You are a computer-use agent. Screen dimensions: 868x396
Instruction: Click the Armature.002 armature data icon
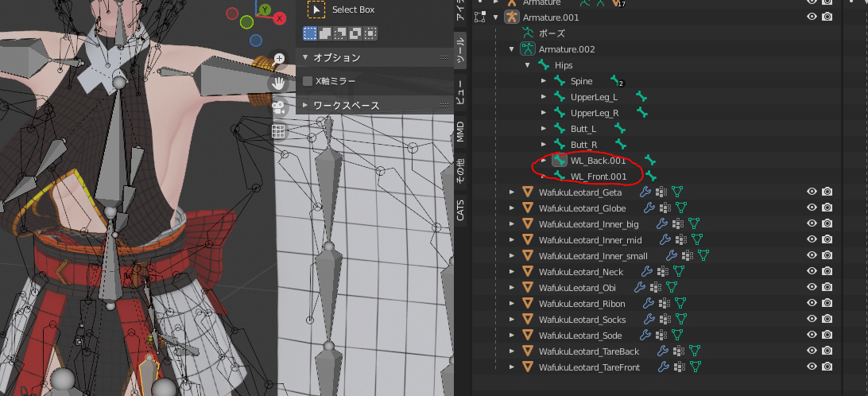point(528,49)
